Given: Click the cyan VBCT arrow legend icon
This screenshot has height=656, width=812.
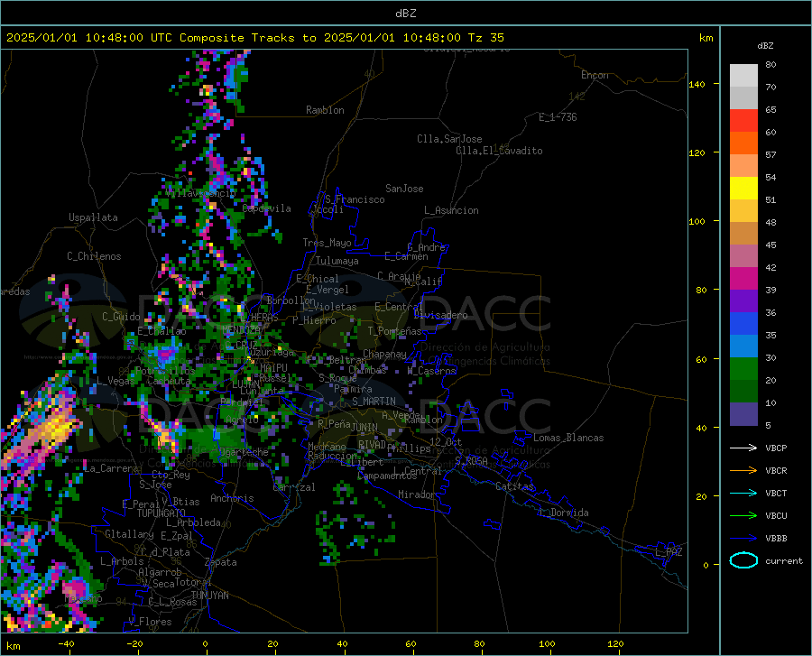Looking at the screenshot, I should [743, 493].
